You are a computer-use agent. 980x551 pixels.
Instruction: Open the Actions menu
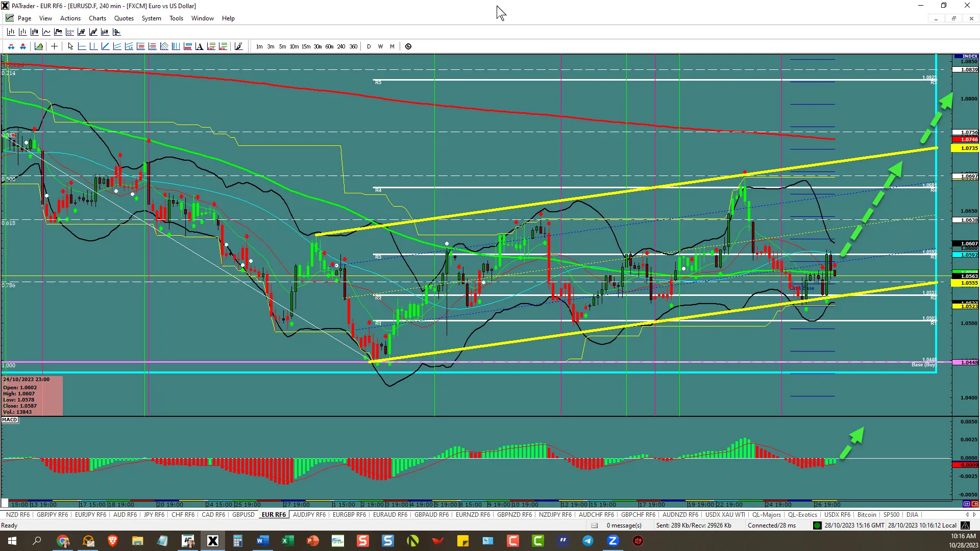[70, 18]
